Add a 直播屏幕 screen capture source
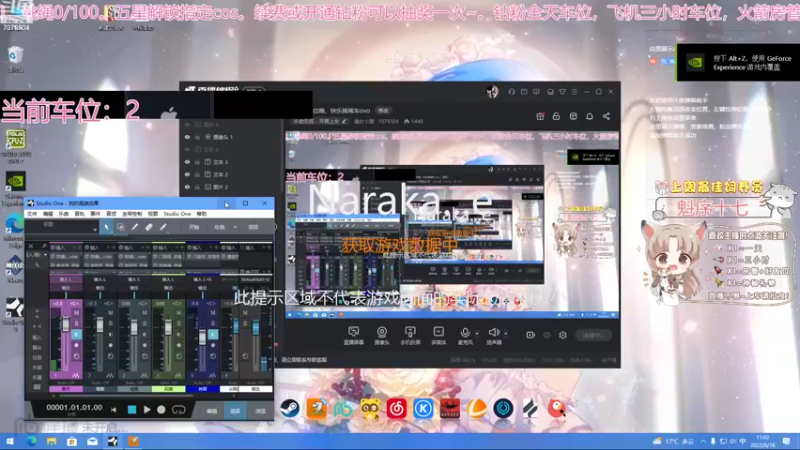Image resolution: width=800 pixels, height=450 pixels. [x=353, y=336]
